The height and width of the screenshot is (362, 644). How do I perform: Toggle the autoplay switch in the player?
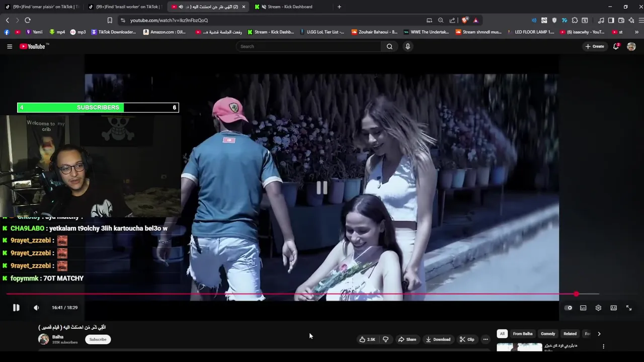[568, 308]
